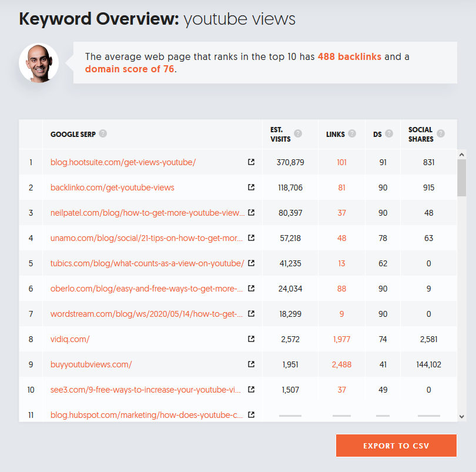Select social shares value 144,102
Screen dimensions: 476x472
click(x=428, y=364)
